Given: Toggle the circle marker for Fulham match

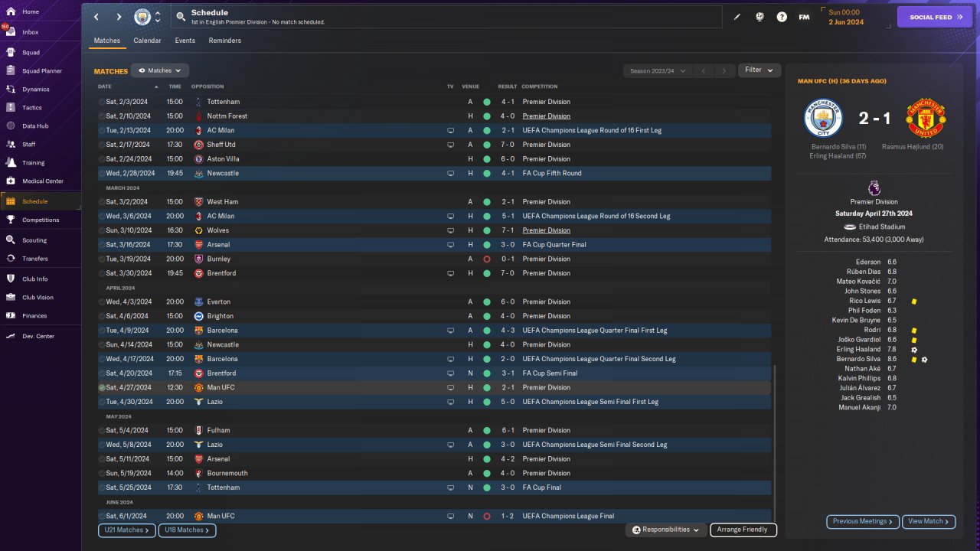Looking at the screenshot, I should click(x=102, y=430).
